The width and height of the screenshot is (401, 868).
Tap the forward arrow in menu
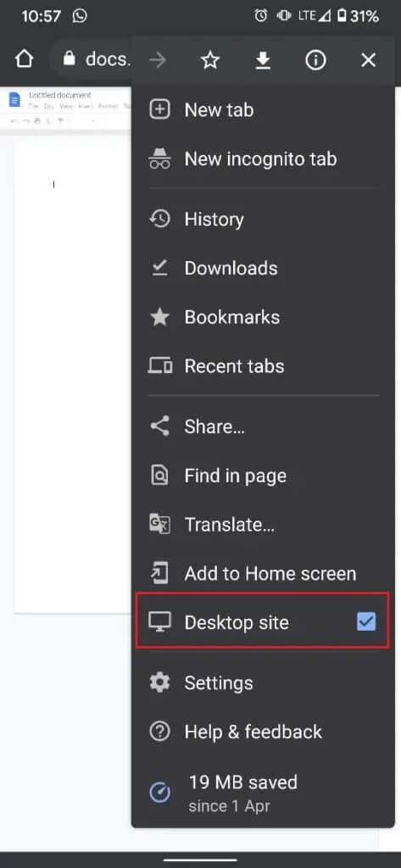pos(158,60)
